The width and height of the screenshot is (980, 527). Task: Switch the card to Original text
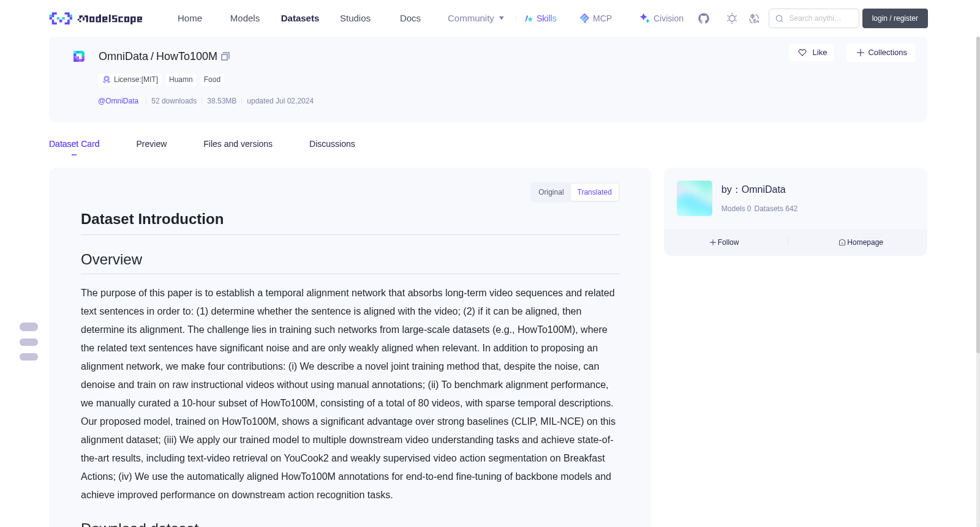tap(551, 192)
